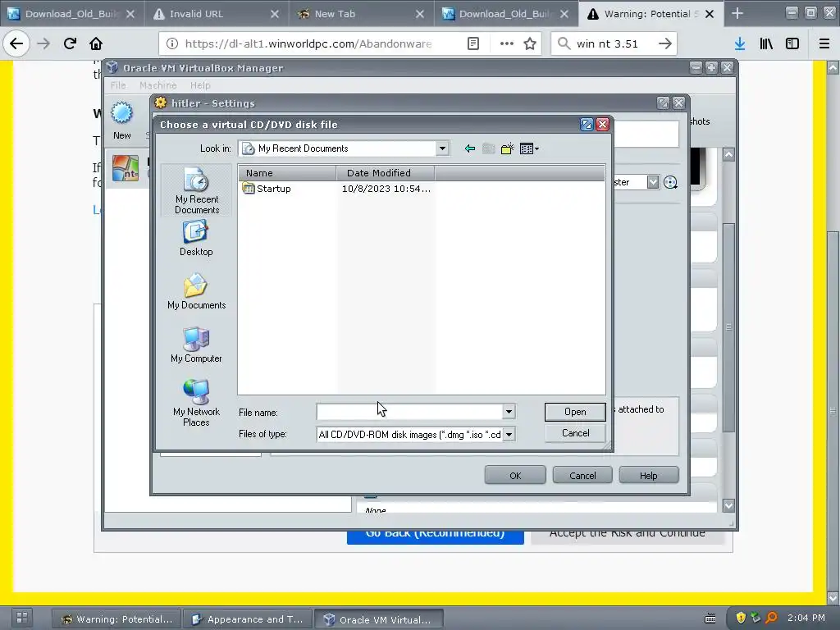Click site information icon in address bar
840x630 pixels.
(172, 43)
